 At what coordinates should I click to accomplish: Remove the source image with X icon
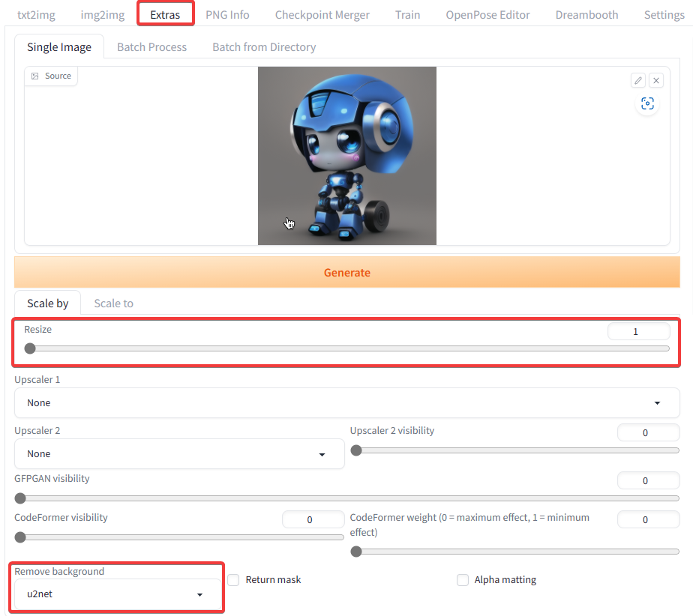(655, 80)
